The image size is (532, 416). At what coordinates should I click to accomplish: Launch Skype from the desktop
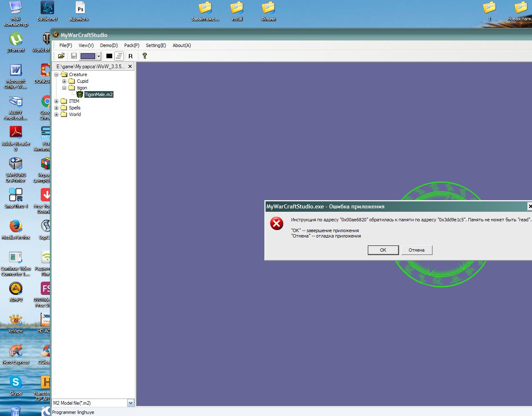point(16,386)
